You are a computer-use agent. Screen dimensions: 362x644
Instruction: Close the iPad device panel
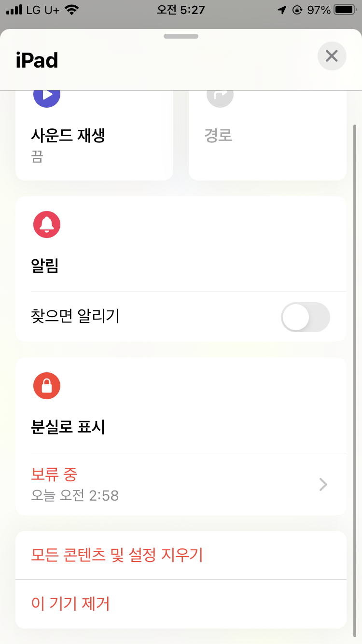[332, 56]
